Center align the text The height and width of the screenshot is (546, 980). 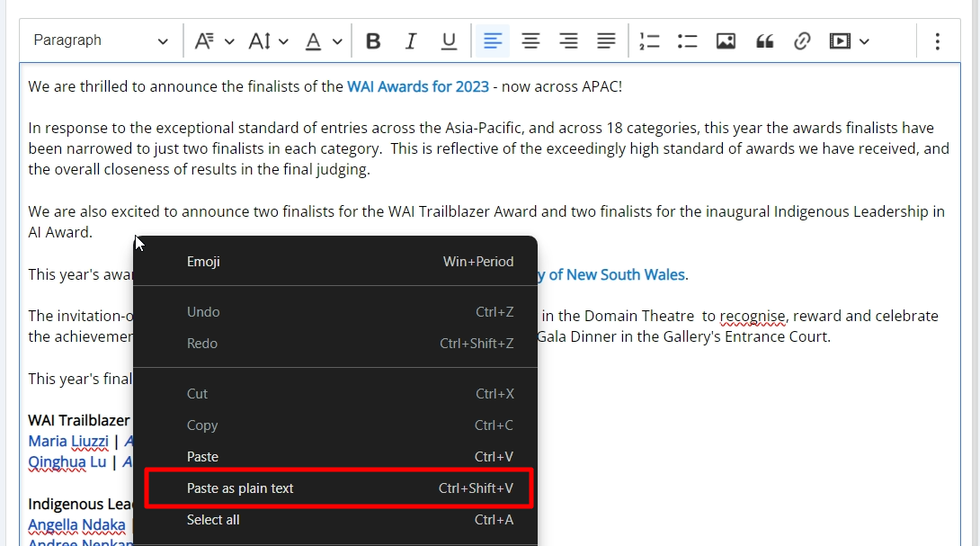(x=530, y=41)
